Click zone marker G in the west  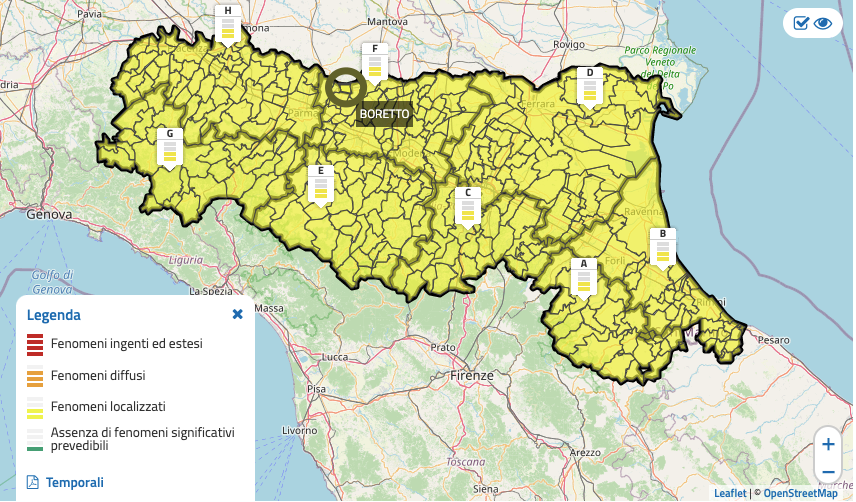coord(170,149)
